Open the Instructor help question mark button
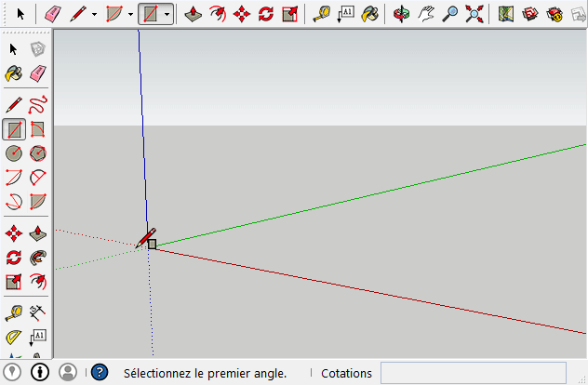This screenshot has height=385, width=588. (100, 372)
